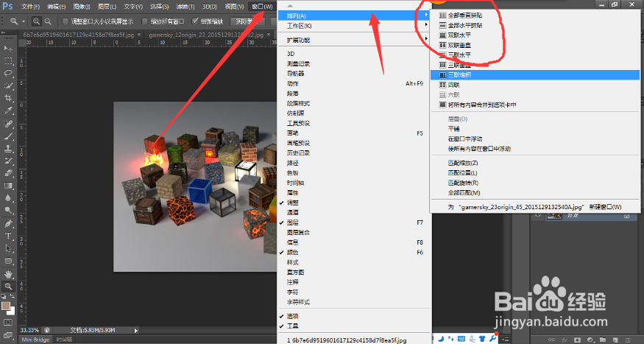The width and height of the screenshot is (644, 344).
Task: Choose 四联 arrangement
Action: [x=534, y=85]
